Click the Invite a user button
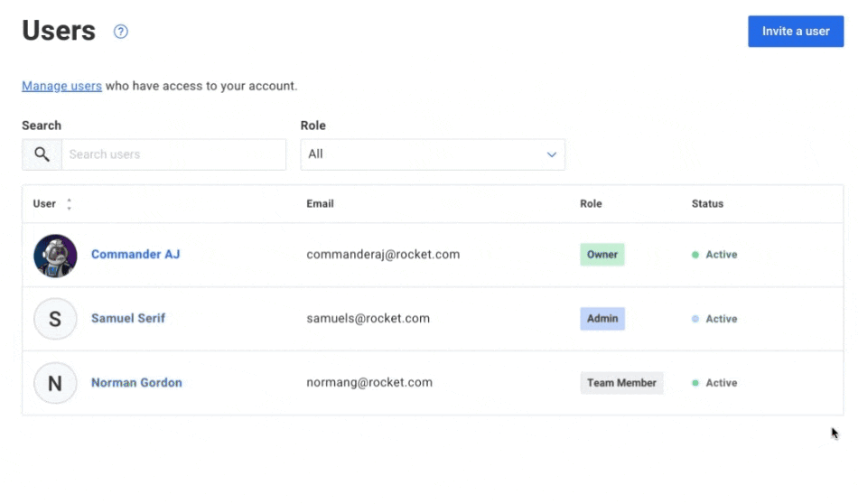The height and width of the screenshot is (504, 858). pos(795,32)
